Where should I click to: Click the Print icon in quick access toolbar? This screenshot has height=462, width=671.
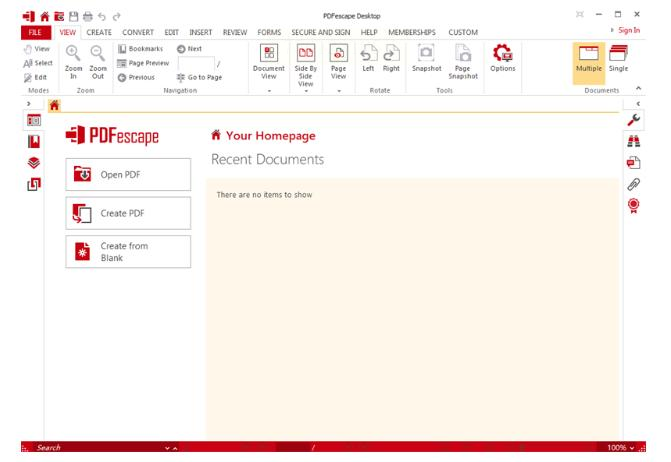pyautogui.click(x=88, y=16)
